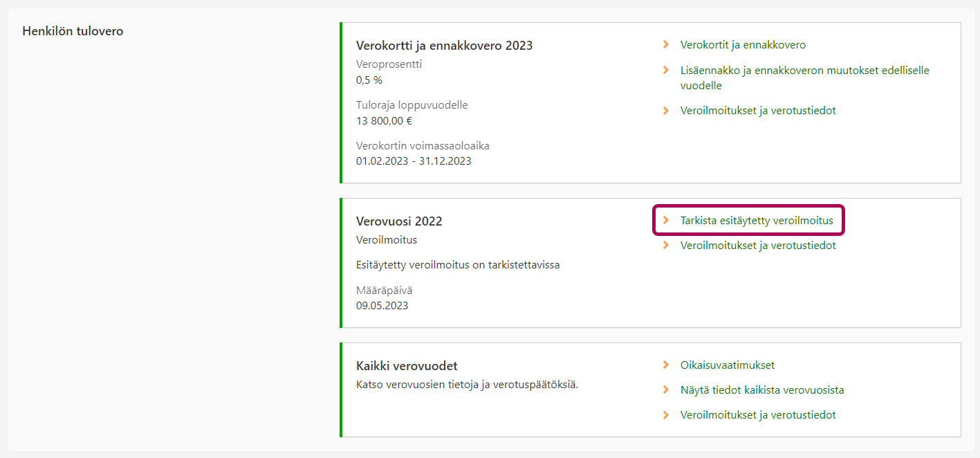Open the Verokortit ja ennakkovero link
Screen dimensions: 980x458
click(743, 45)
